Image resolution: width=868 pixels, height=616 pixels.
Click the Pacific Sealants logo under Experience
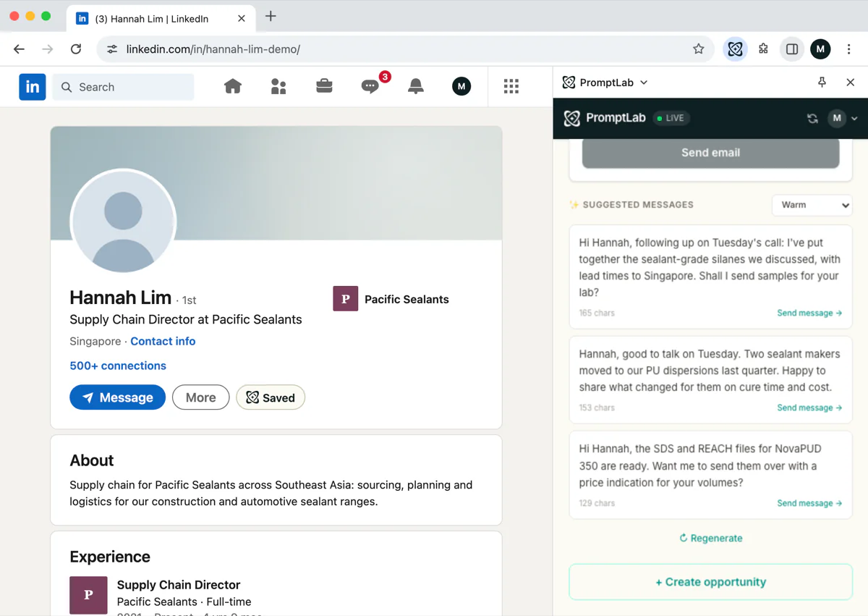click(x=88, y=595)
